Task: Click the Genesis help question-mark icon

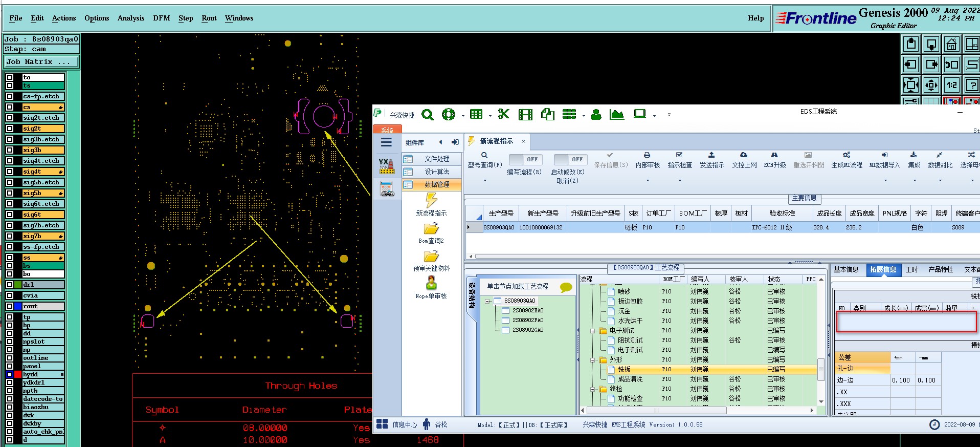Action: pos(972,84)
